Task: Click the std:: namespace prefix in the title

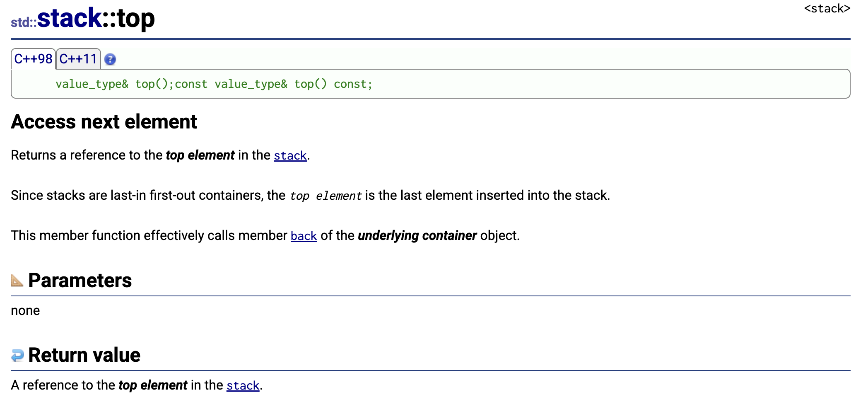Action: click(x=24, y=22)
